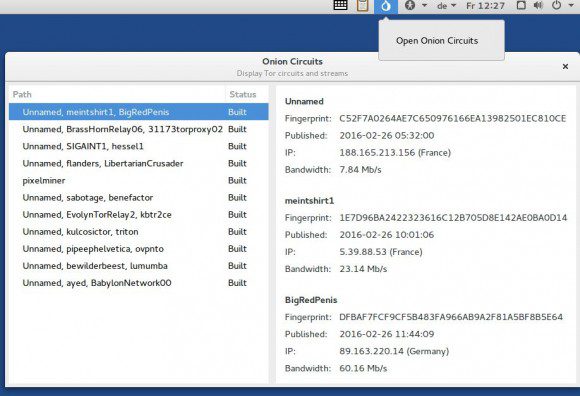Choose Open Onion Circuits menu entry
The width and height of the screenshot is (580, 396).
pyautogui.click(x=437, y=41)
